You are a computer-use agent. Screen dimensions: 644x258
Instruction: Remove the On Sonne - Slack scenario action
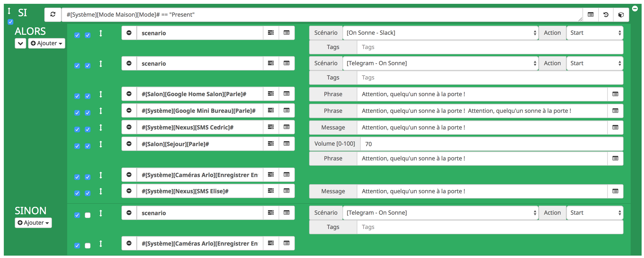tap(129, 33)
